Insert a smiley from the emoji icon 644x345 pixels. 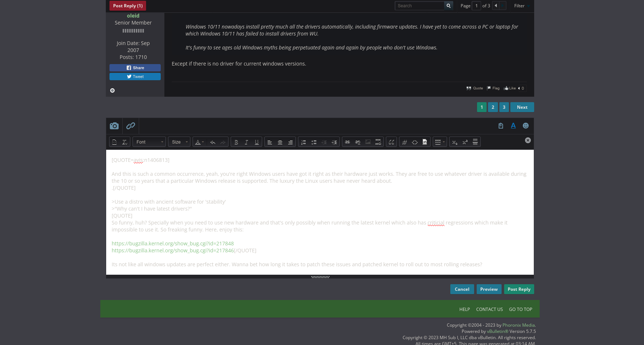pyautogui.click(x=526, y=126)
